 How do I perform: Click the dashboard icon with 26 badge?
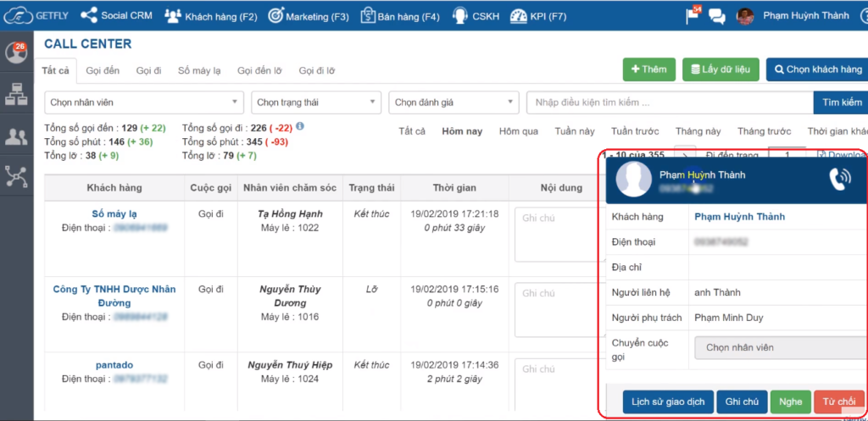16,53
